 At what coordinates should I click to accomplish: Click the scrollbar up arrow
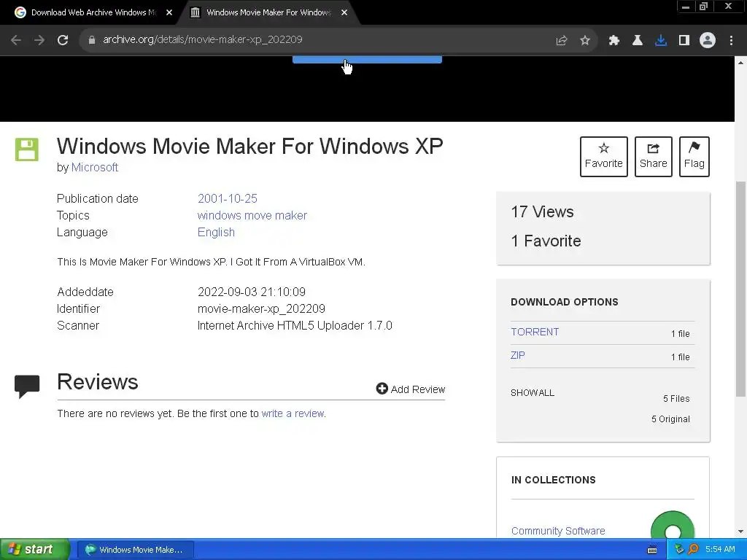(741, 63)
